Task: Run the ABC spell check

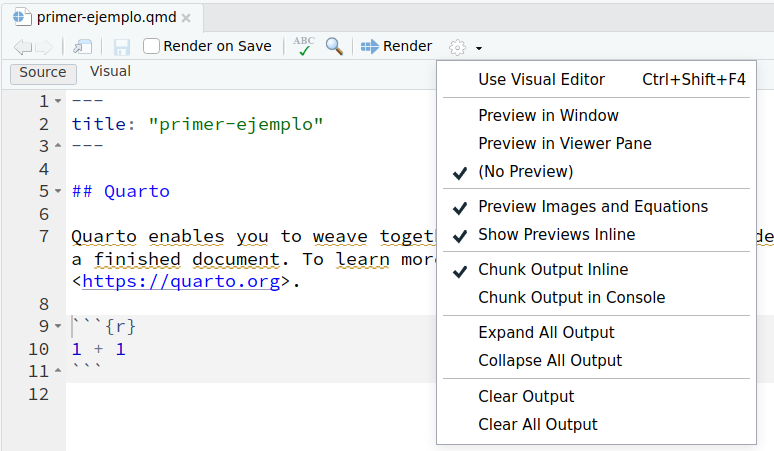Action: (x=303, y=47)
